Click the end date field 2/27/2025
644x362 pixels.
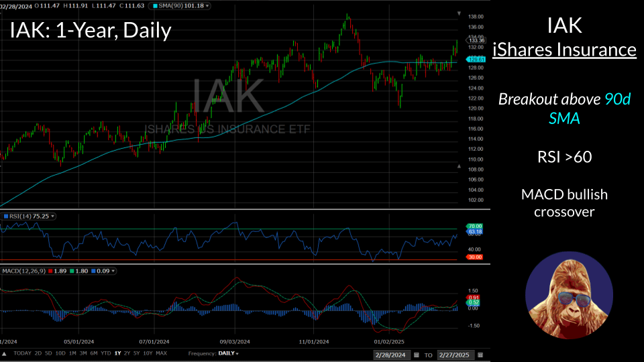(x=454, y=355)
